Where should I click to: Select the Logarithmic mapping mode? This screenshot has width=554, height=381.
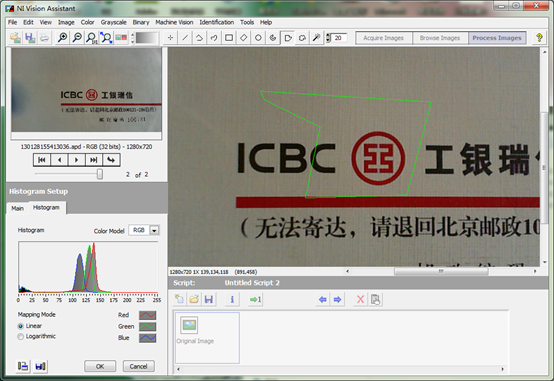pos(20,336)
